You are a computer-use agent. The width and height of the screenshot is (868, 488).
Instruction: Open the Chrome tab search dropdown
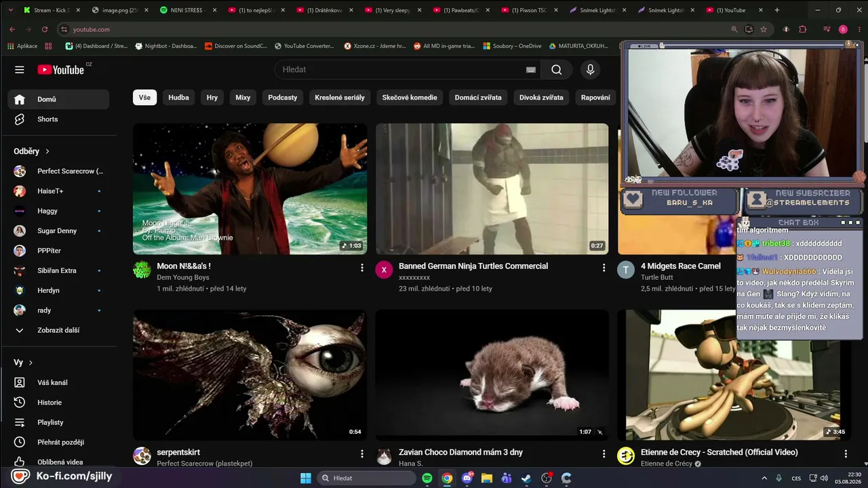point(12,10)
